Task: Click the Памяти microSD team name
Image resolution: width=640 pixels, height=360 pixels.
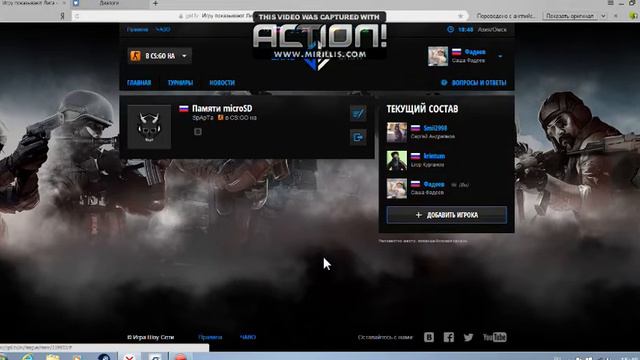Action: [222, 108]
